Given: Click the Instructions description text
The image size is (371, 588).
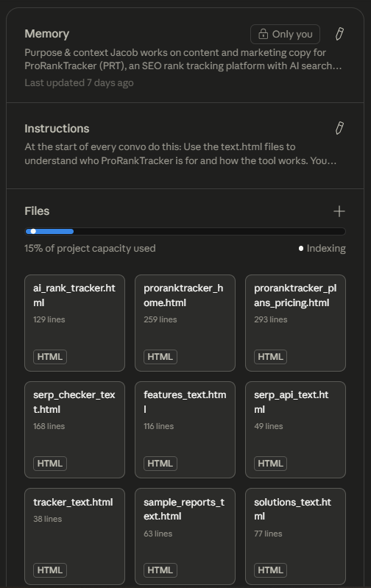Looking at the screenshot, I should pos(180,154).
